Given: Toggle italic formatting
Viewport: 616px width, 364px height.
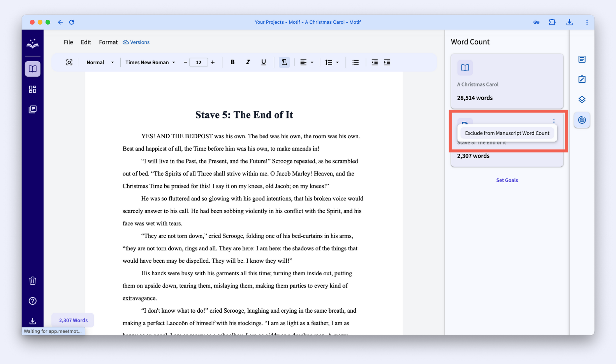Looking at the screenshot, I should 248,62.
